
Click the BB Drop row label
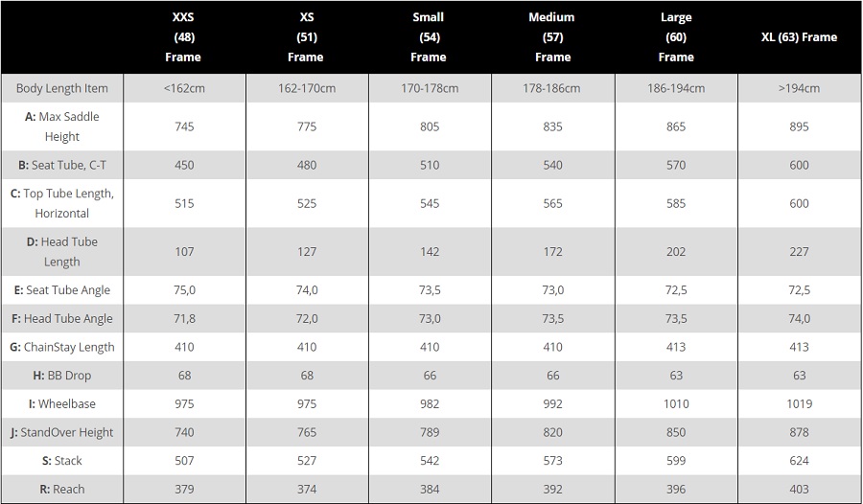coord(61,376)
